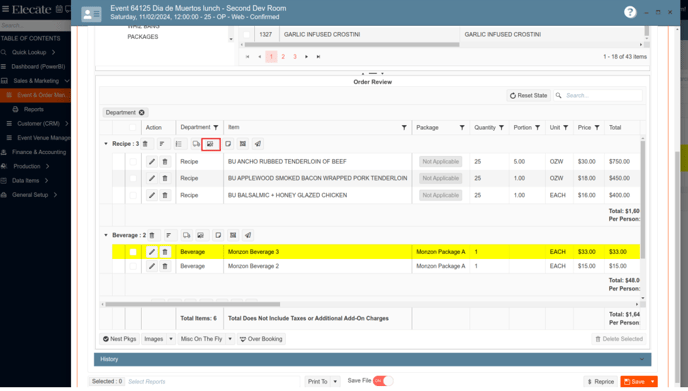Open the Misc On The Fly dropdown arrow
Viewport: 688px width, 391px height.
[x=230, y=339]
